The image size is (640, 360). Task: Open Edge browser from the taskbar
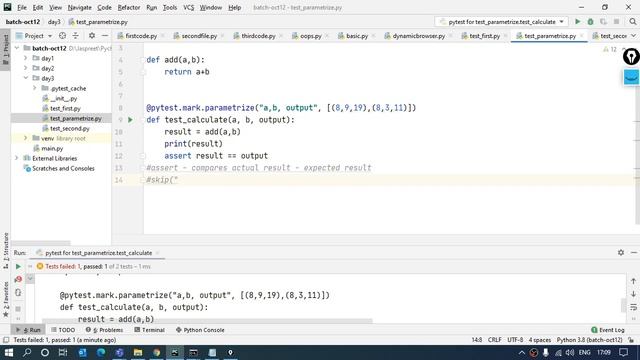click(101, 352)
